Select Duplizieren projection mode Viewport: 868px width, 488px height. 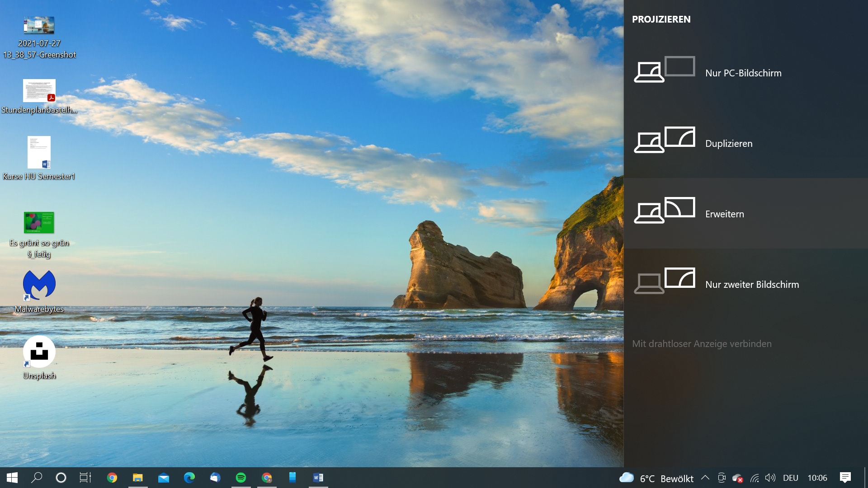pos(729,143)
